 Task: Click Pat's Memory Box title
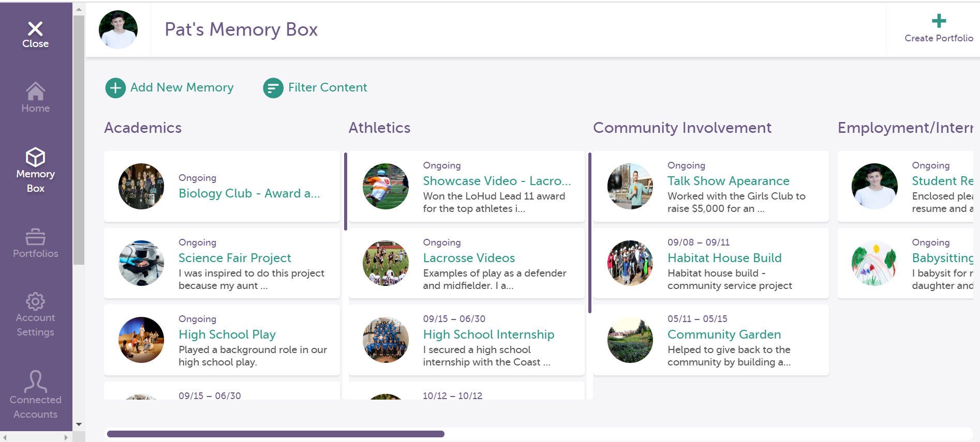tap(241, 29)
